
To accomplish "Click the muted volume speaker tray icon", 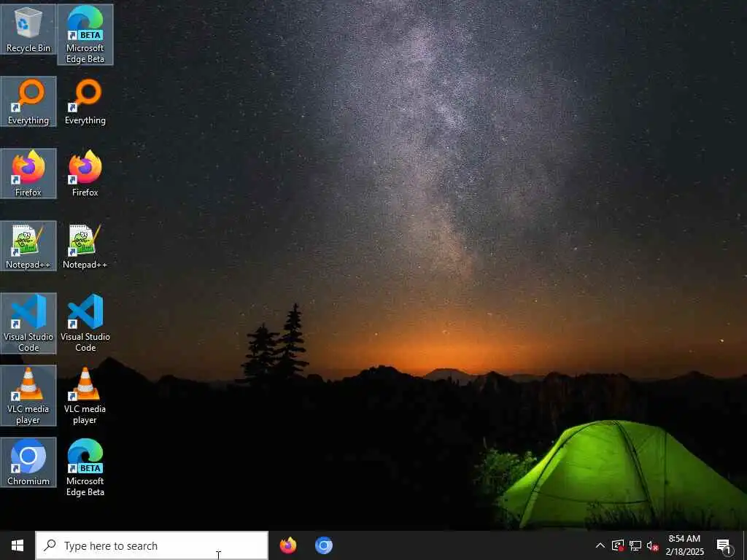I will [x=652, y=545].
